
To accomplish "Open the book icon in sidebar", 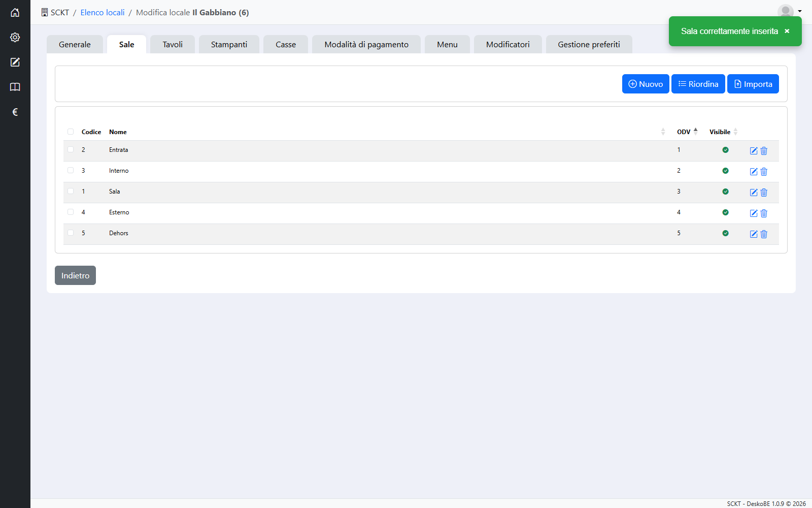I will 15,87.
